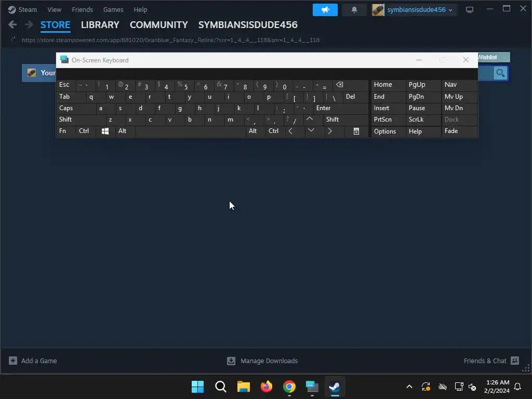Select On-Screen Keyboard taskbar icon
This screenshot has height=399, width=532.
point(312,387)
